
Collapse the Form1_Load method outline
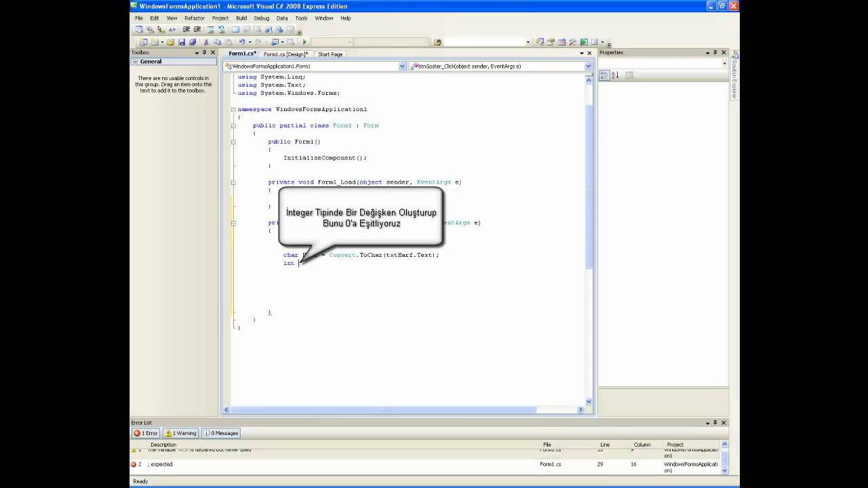233,182
